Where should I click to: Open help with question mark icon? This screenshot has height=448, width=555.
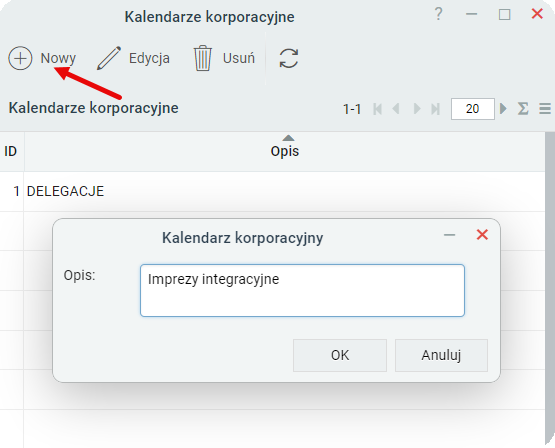click(x=438, y=14)
